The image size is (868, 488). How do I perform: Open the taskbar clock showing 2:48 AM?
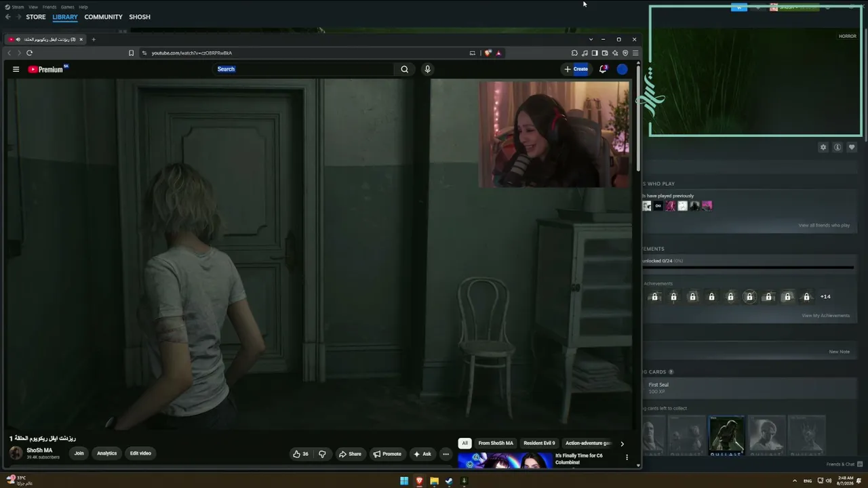coord(845,481)
